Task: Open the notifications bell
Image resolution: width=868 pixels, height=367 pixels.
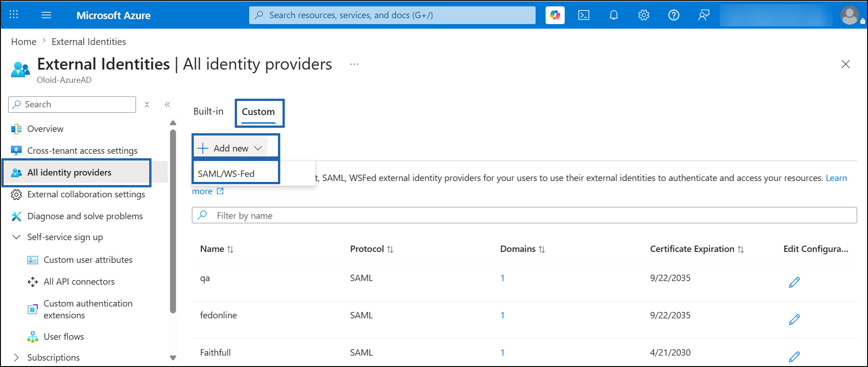Action: (x=614, y=15)
